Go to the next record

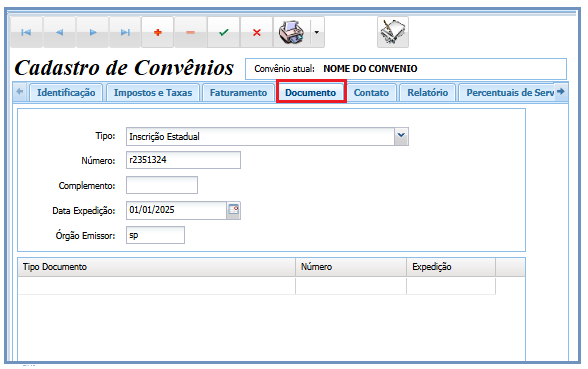coord(93,33)
